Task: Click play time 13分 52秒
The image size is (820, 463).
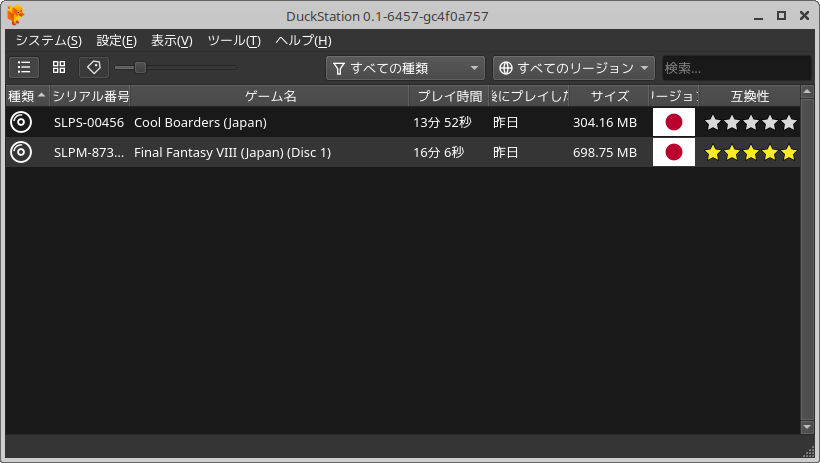Action: click(x=442, y=122)
